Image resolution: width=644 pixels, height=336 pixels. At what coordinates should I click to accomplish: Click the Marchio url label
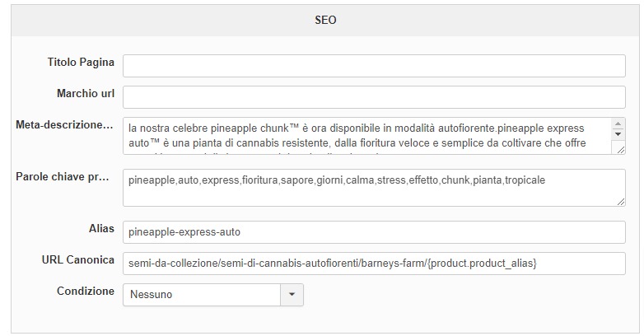coord(85,94)
